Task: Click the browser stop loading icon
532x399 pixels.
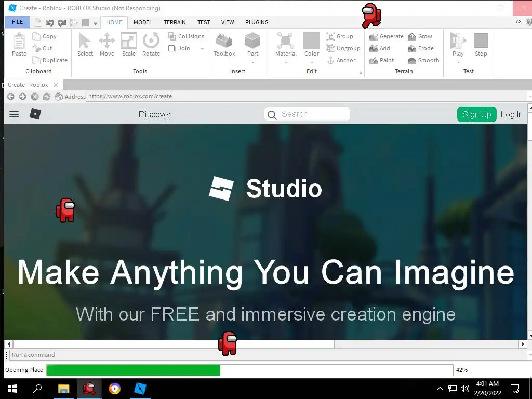Action: coord(35,96)
